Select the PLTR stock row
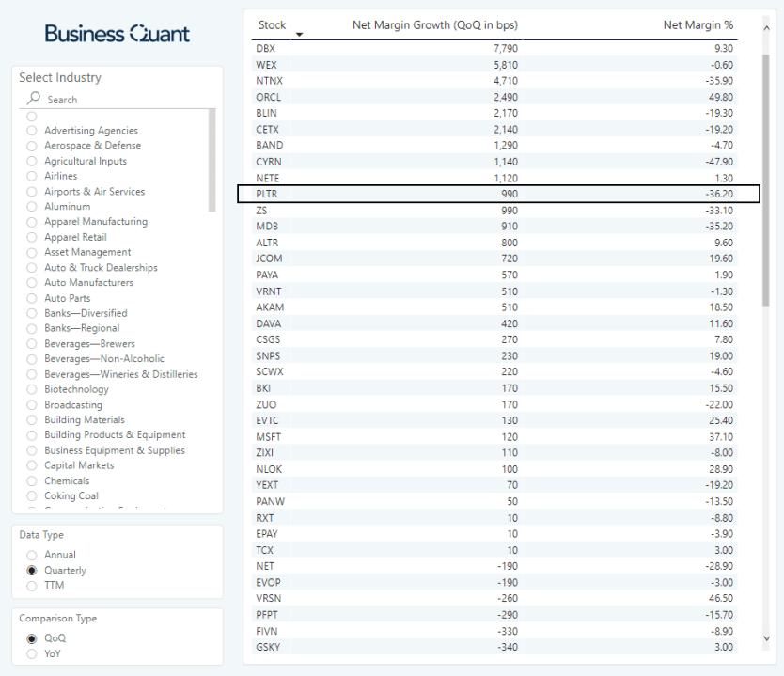 494,194
